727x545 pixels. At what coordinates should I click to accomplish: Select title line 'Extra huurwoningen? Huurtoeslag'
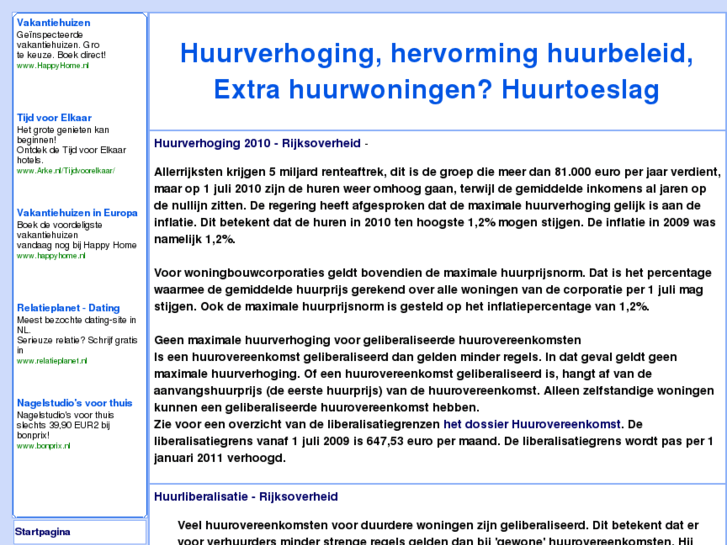click(436, 90)
